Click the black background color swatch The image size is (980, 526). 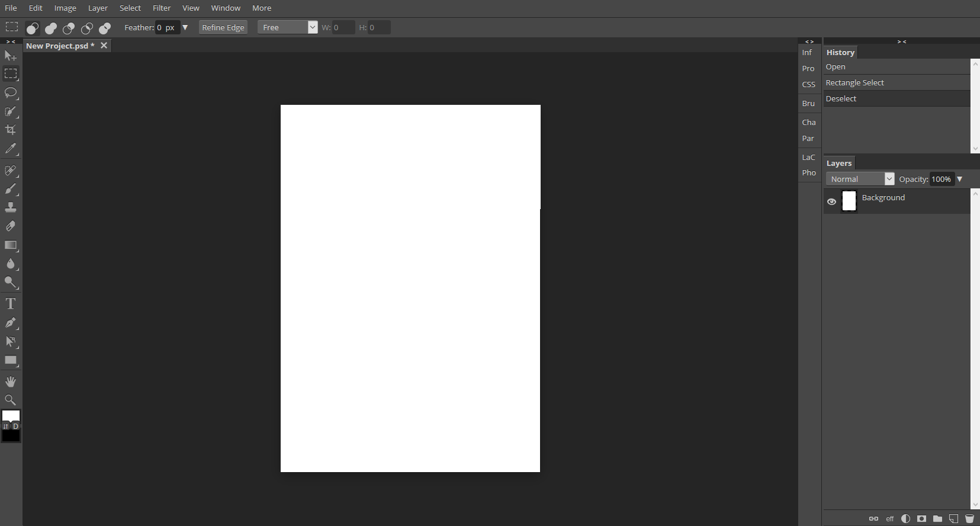click(11, 437)
